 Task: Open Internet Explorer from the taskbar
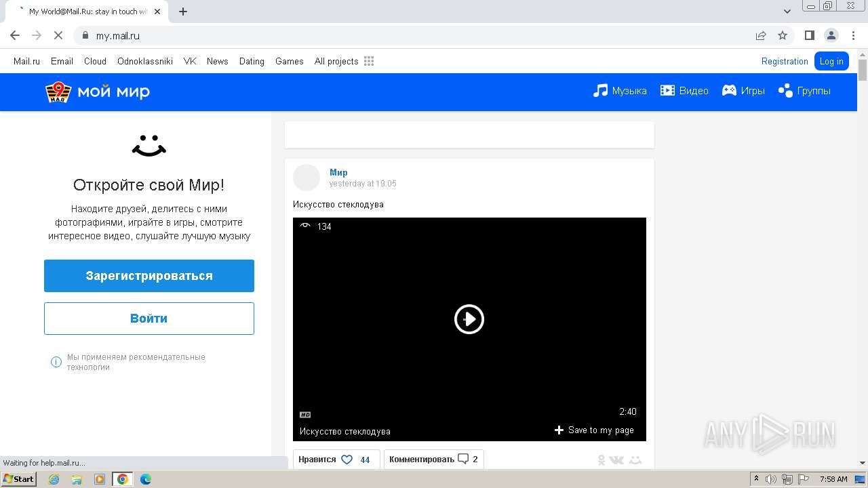click(54, 479)
